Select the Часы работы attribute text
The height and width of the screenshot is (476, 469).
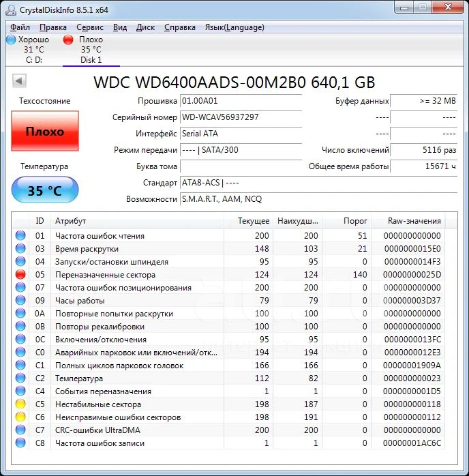(x=80, y=301)
